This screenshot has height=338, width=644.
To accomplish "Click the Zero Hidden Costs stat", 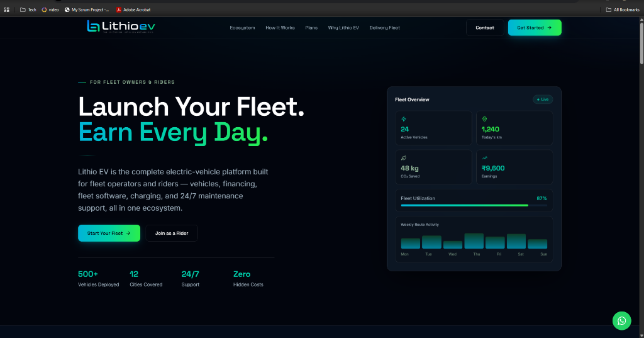I will [248, 278].
